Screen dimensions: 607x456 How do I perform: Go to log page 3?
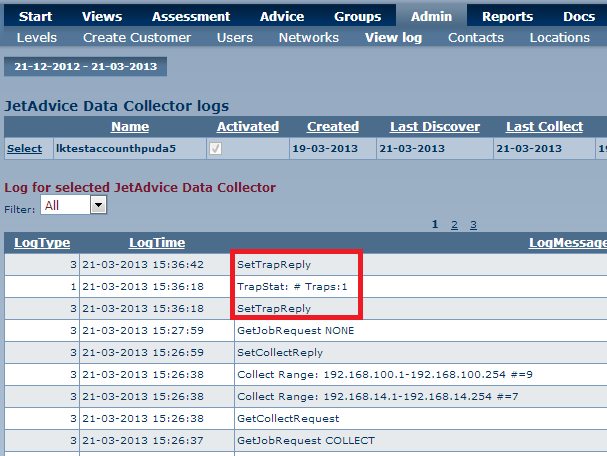[x=473, y=225]
